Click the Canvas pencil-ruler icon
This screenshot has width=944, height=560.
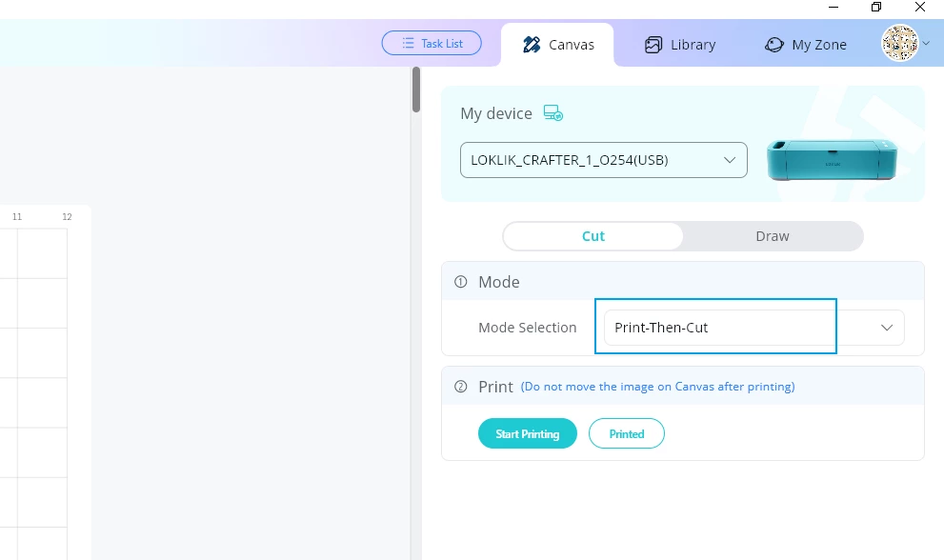(x=532, y=45)
